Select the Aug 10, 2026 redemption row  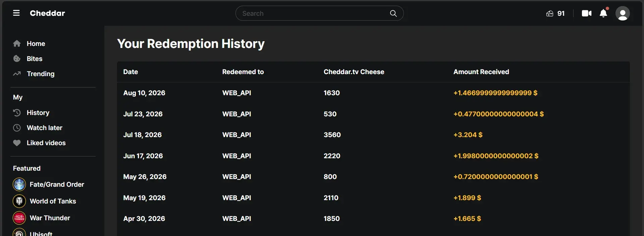click(373, 93)
